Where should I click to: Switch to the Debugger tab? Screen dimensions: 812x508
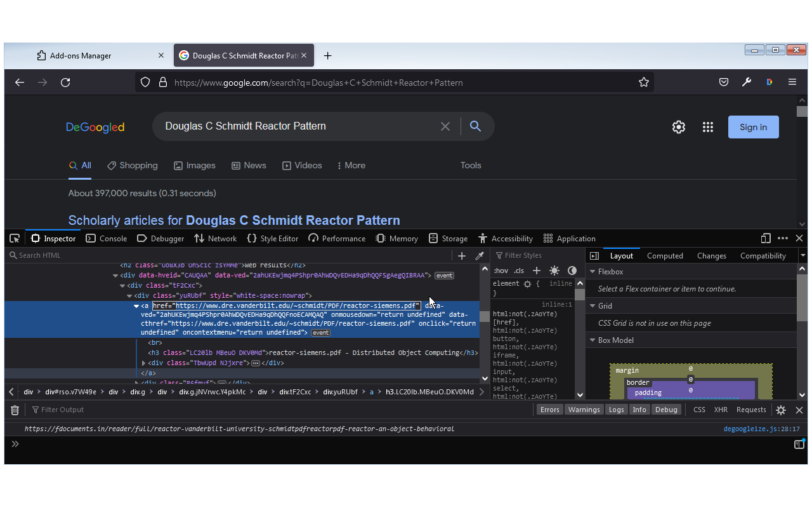(x=160, y=239)
